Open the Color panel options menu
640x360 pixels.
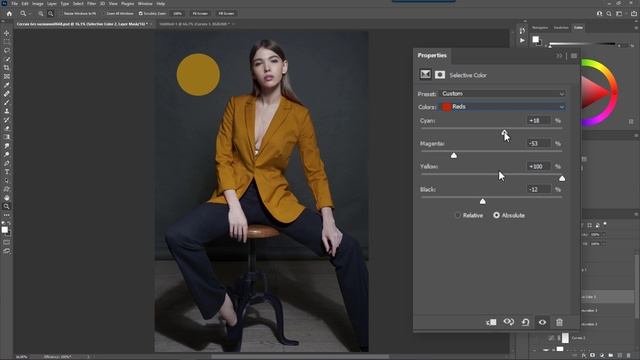pyautogui.click(x=636, y=28)
